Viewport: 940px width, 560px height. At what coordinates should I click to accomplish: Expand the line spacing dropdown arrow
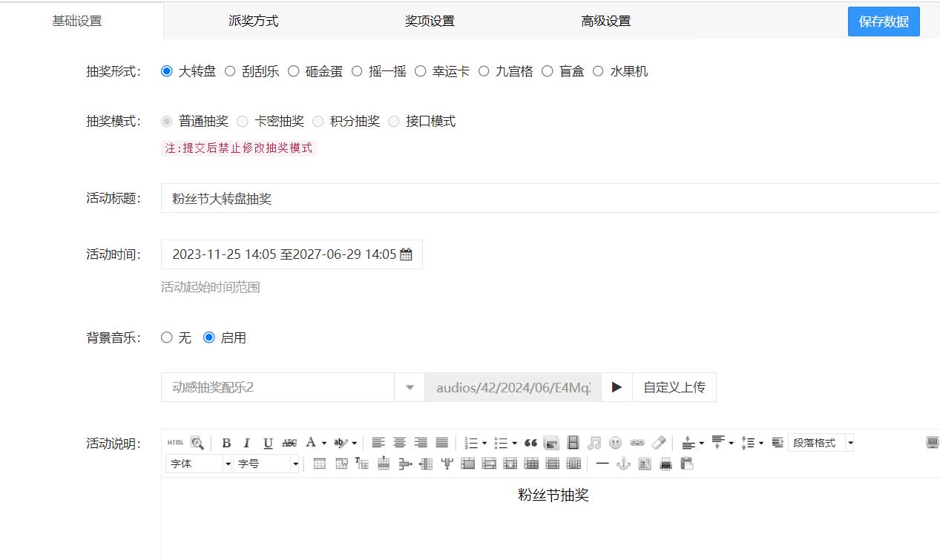[x=761, y=444]
